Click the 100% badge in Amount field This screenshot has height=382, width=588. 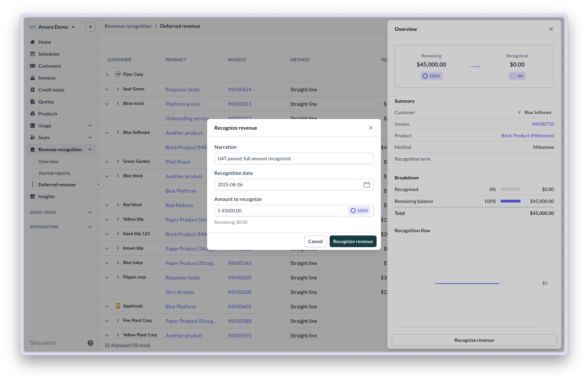[x=359, y=211]
